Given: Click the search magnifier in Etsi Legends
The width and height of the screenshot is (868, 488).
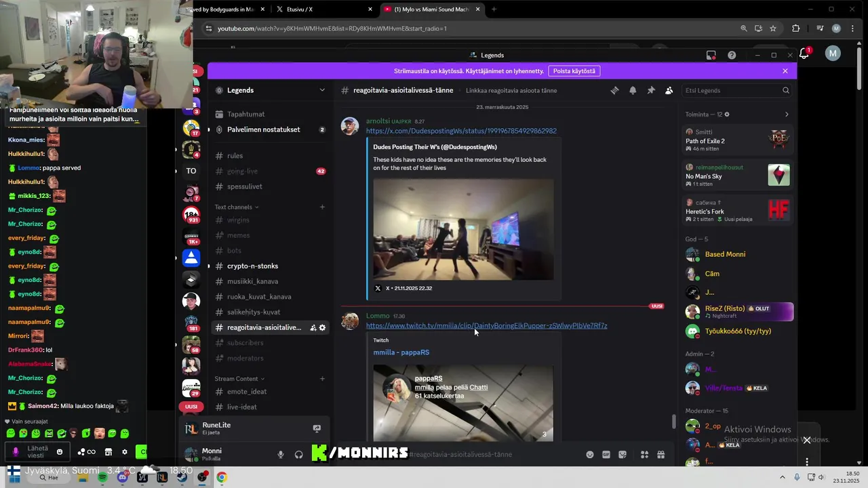Looking at the screenshot, I should (x=786, y=90).
